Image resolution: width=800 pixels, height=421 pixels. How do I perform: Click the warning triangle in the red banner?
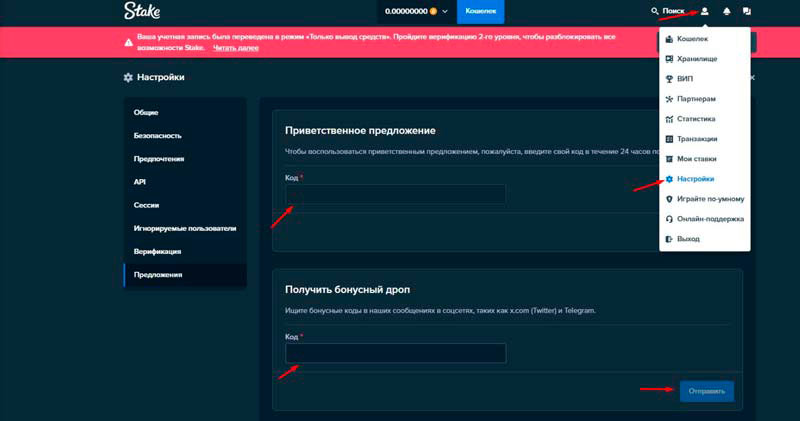tap(128, 42)
